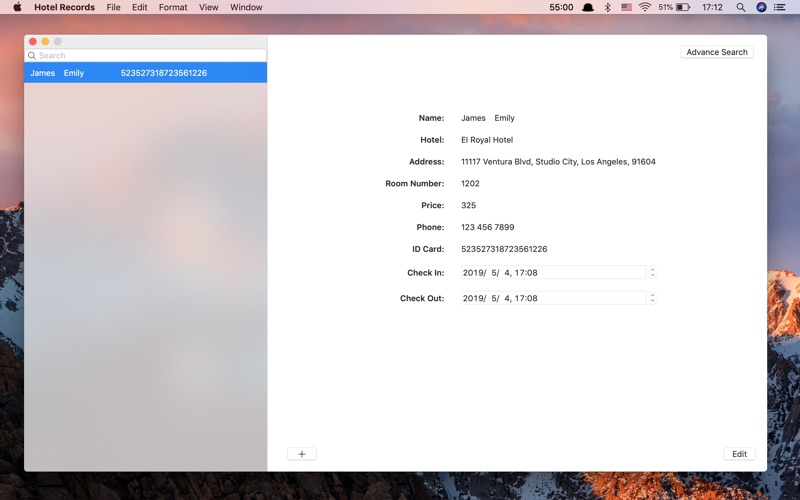Click the plus button to add a record
Screen dimensions: 800x500
tap(302, 454)
